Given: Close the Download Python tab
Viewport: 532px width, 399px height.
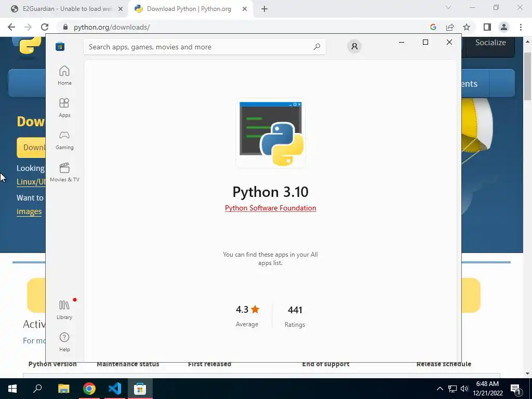Looking at the screenshot, I should pyautogui.click(x=245, y=9).
